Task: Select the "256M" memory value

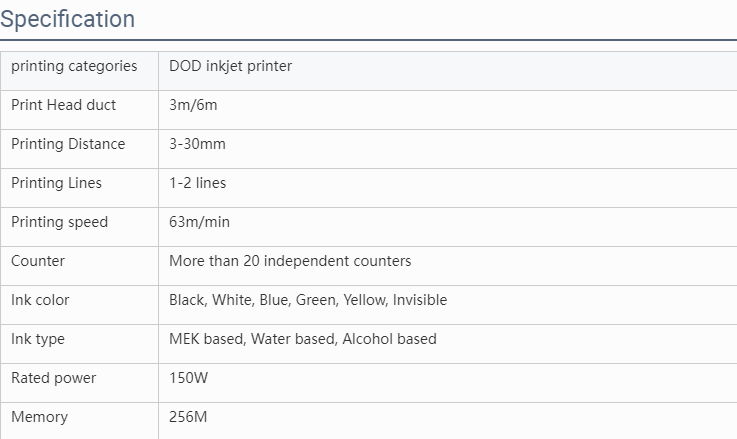Action: pos(189,417)
